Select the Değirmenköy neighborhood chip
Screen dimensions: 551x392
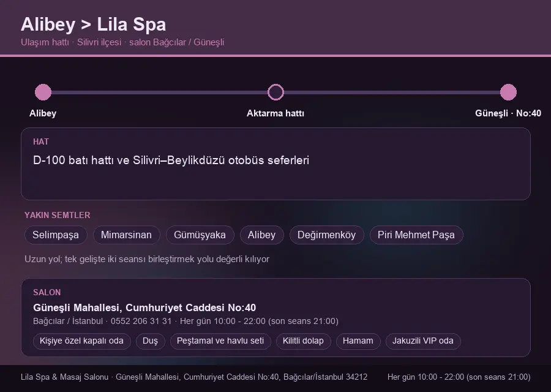(x=326, y=235)
